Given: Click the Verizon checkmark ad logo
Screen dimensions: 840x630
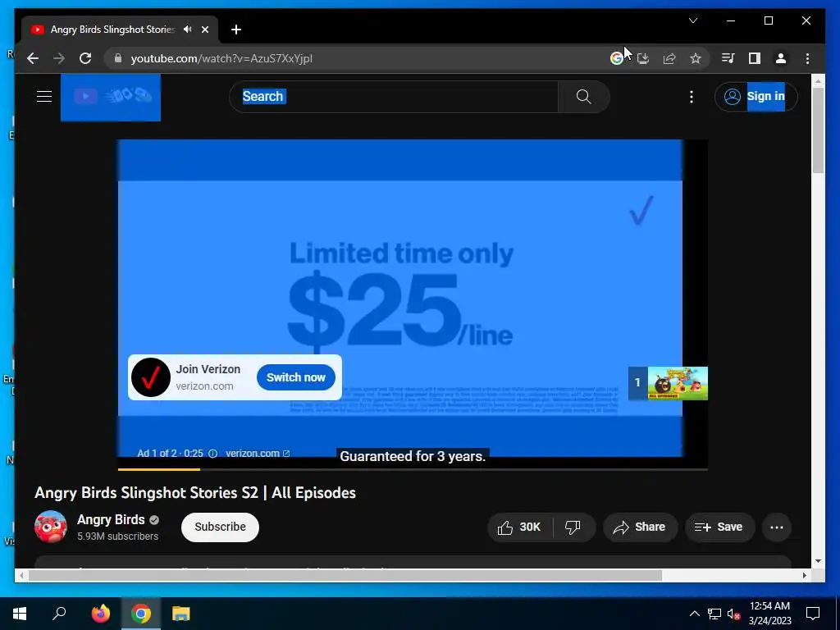Looking at the screenshot, I should pyautogui.click(x=151, y=377).
